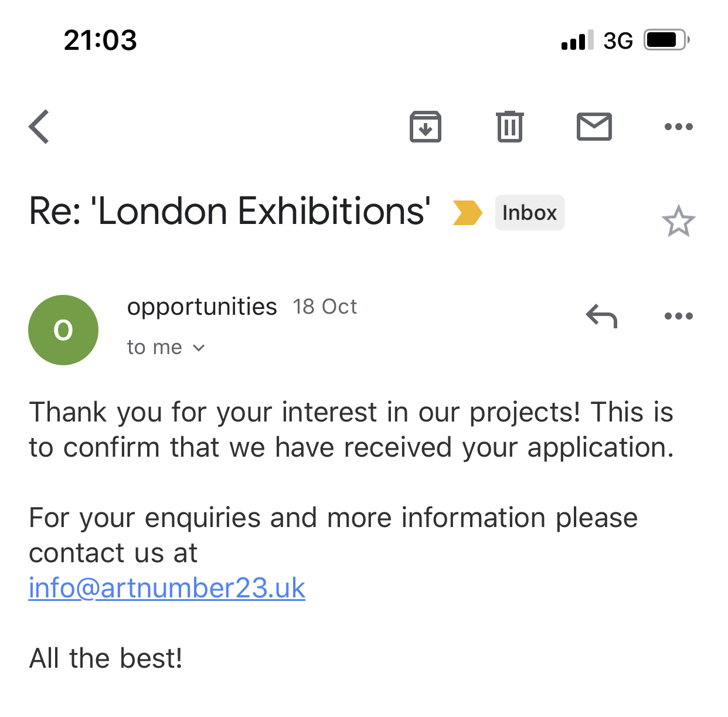728x717 pixels.
Task: Expand the 'to me' recipient details
Action: [166, 348]
